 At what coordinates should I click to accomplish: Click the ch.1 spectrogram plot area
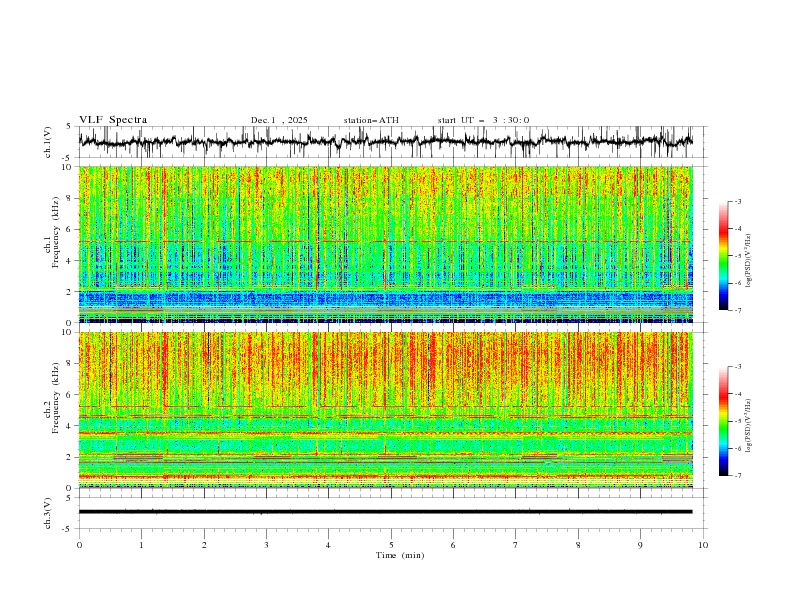pyautogui.click(x=386, y=244)
